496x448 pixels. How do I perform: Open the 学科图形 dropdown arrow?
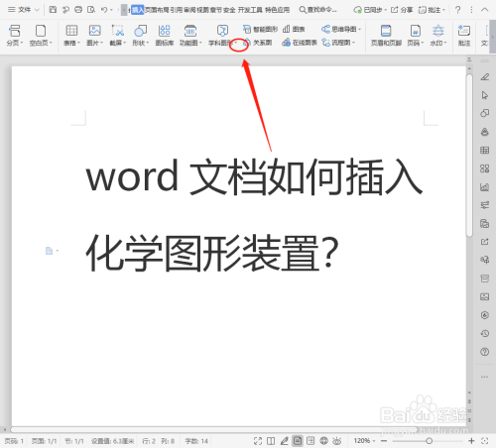pos(235,43)
